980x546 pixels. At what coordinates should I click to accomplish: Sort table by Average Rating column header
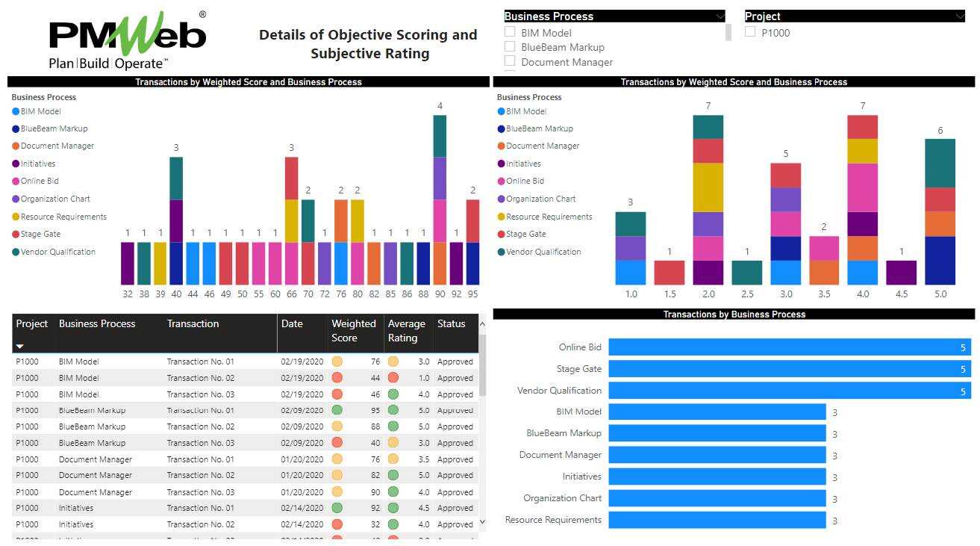(406, 331)
